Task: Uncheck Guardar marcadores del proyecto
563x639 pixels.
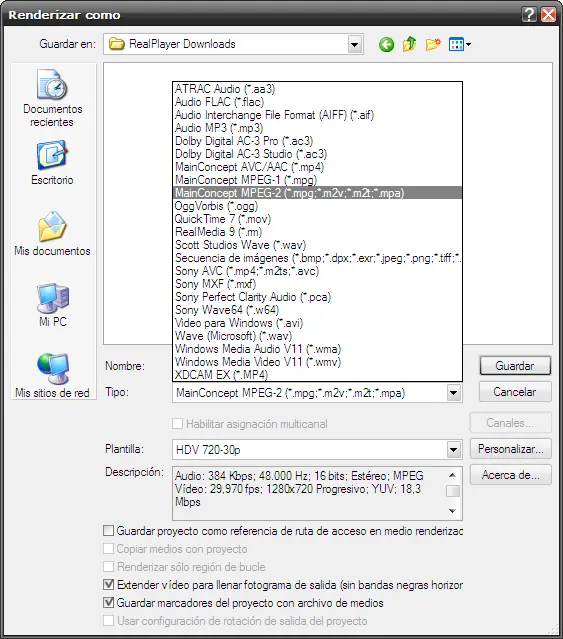Action: tap(108, 602)
